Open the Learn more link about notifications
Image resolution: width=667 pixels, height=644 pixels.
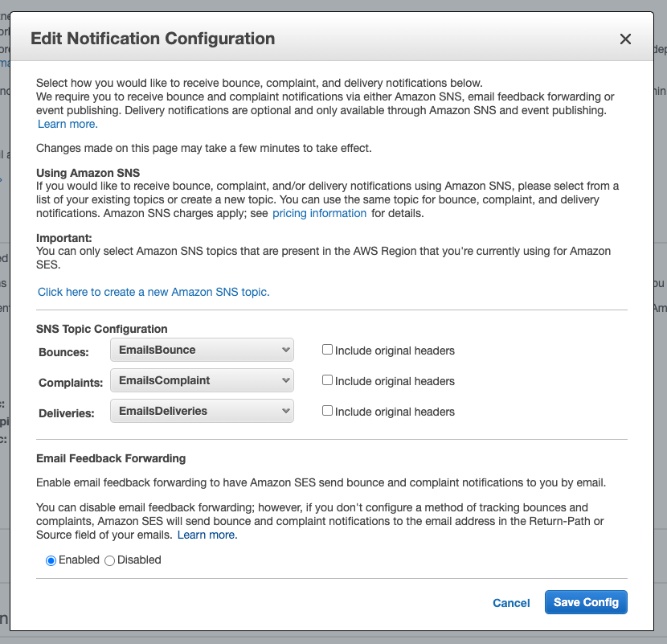coord(68,124)
